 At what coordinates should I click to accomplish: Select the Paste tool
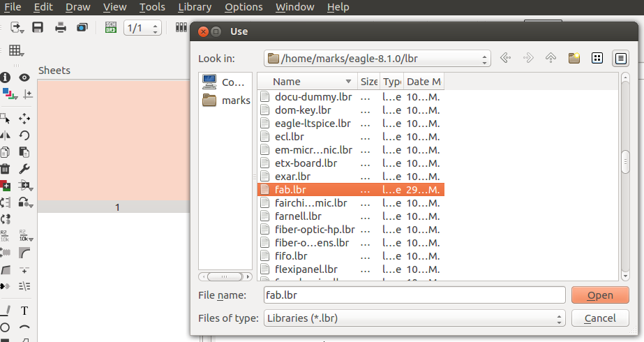click(24, 152)
